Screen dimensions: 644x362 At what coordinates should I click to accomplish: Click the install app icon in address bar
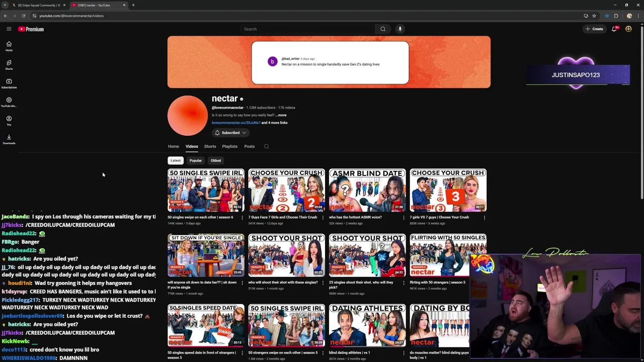[586, 16]
